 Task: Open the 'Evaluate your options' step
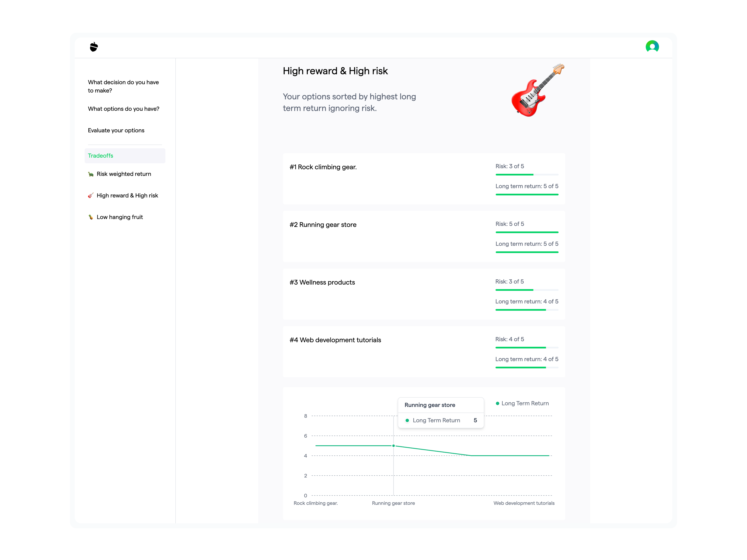(116, 130)
